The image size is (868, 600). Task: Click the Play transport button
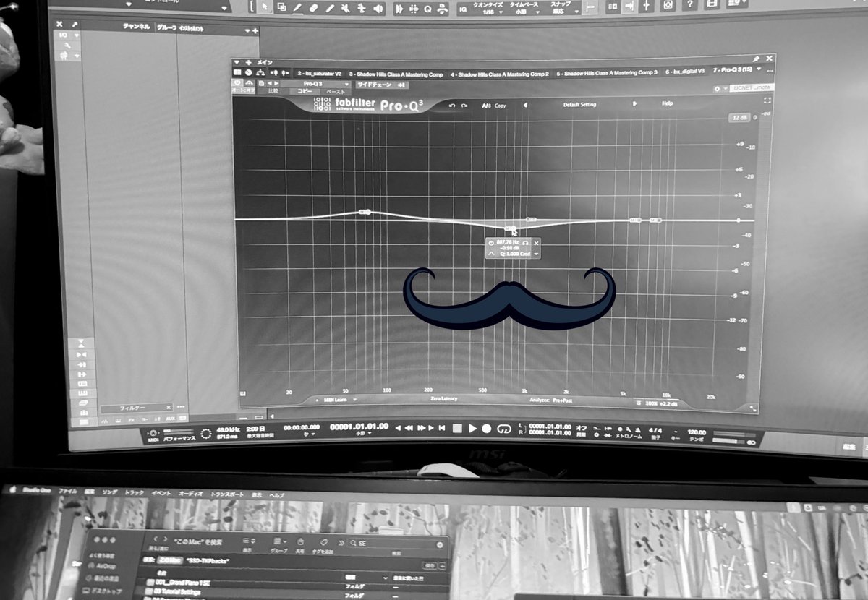[x=472, y=428]
